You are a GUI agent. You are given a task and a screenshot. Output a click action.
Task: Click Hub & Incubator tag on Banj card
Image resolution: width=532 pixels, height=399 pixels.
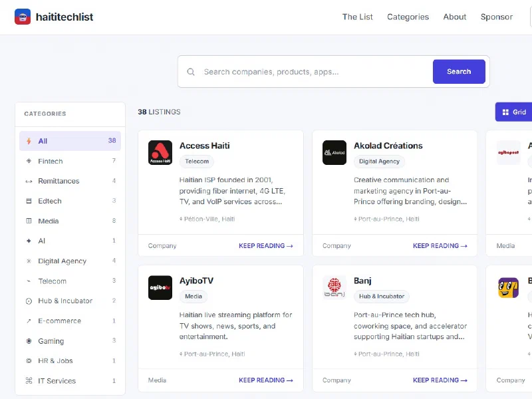pyautogui.click(x=382, y=296)
